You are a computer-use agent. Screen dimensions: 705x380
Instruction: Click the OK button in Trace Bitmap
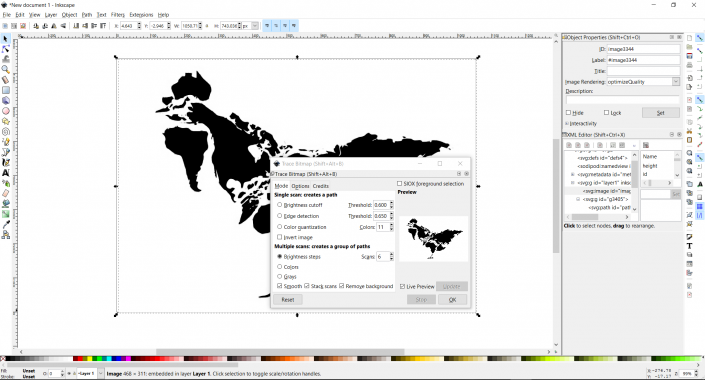point(452,300)
